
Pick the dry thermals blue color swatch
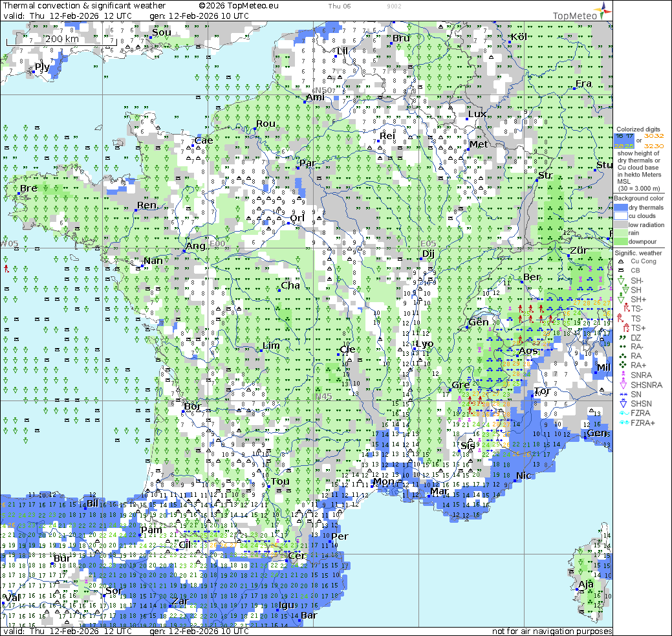(x=623, y=208)
